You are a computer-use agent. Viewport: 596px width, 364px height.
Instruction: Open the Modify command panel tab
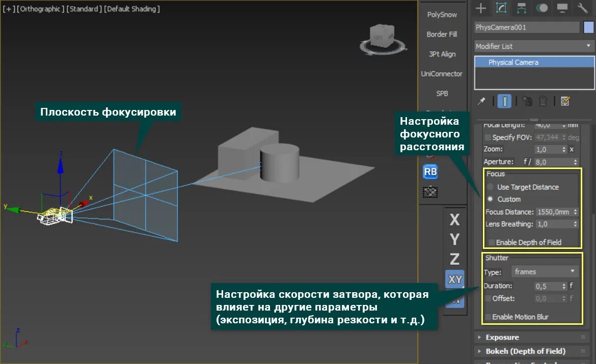pos(501,8)
